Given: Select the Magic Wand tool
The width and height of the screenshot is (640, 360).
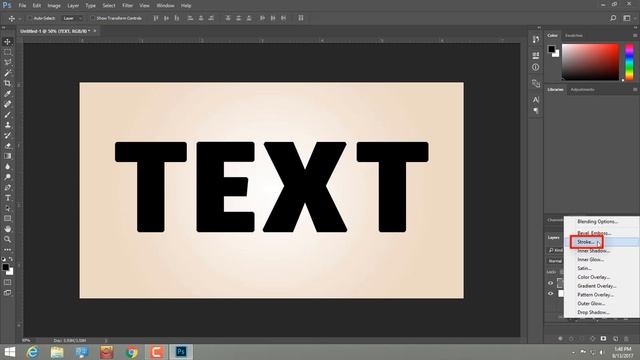Looking at the screenshot, I should 7,73.
